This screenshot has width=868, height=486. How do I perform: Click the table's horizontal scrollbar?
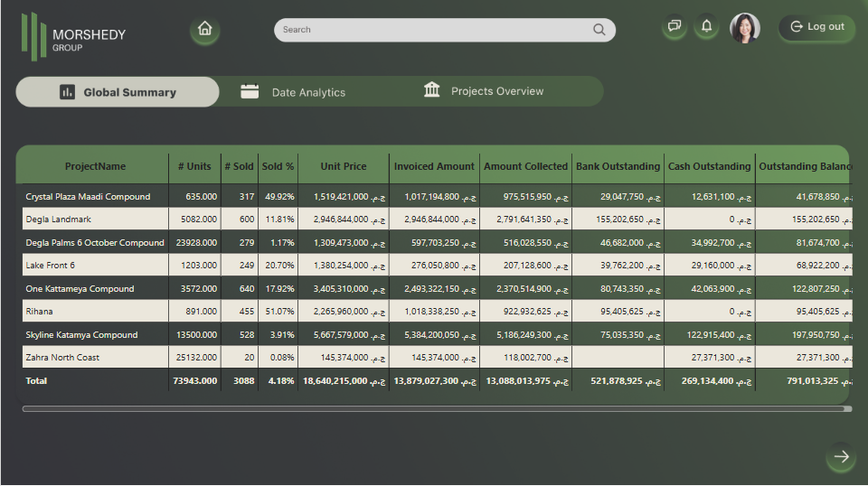tap(437, 409)
